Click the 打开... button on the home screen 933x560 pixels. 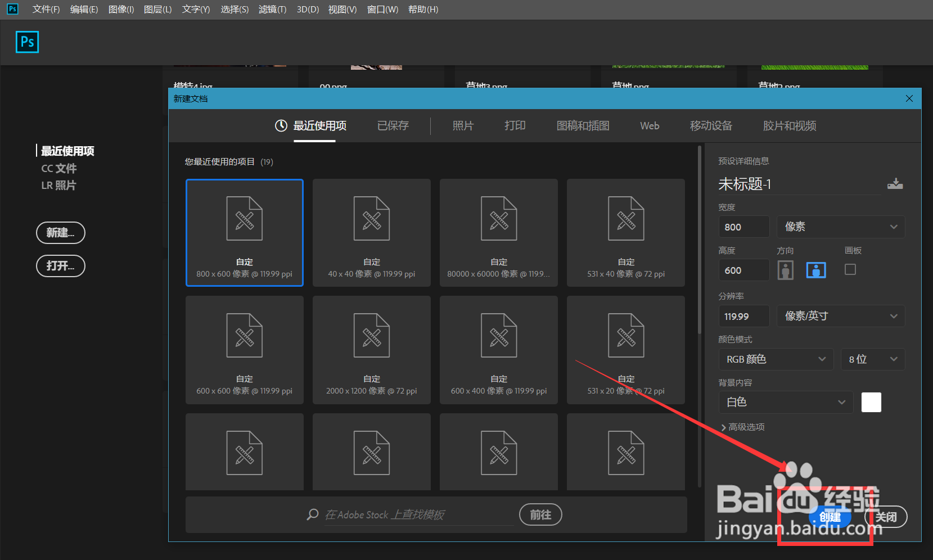60,266
